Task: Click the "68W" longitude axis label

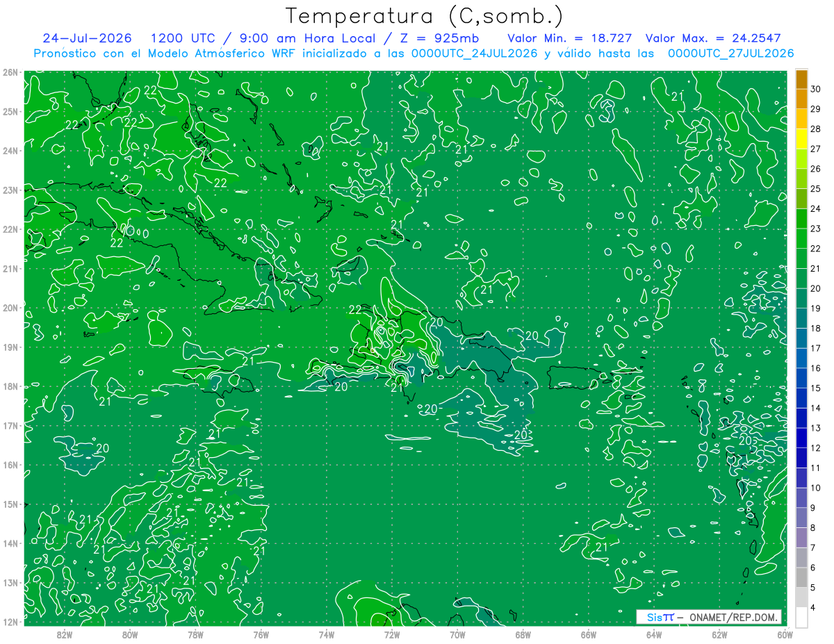Action: 523,634
